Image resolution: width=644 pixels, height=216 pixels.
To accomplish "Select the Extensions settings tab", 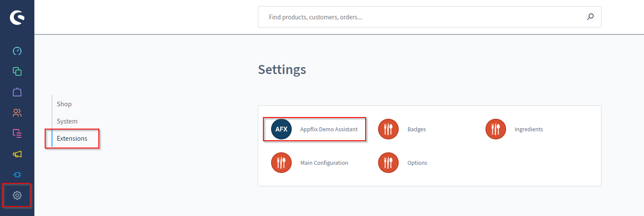I will (72, 139).
